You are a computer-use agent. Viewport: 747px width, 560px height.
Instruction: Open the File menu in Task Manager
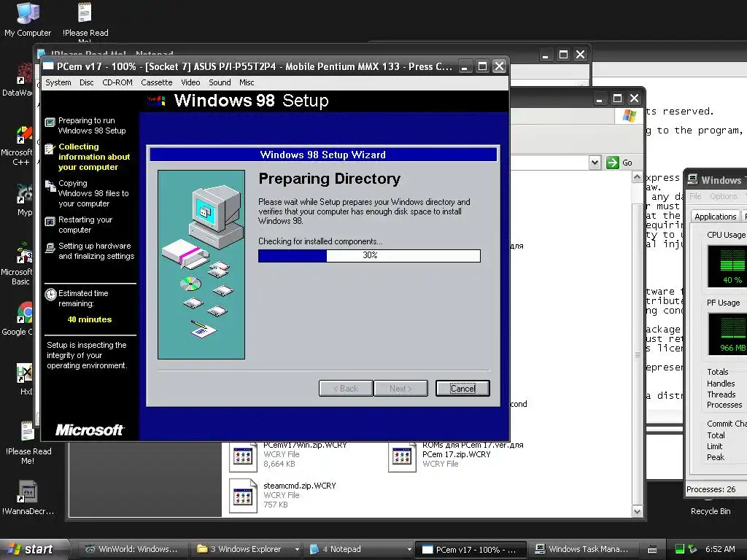(695, 196)
